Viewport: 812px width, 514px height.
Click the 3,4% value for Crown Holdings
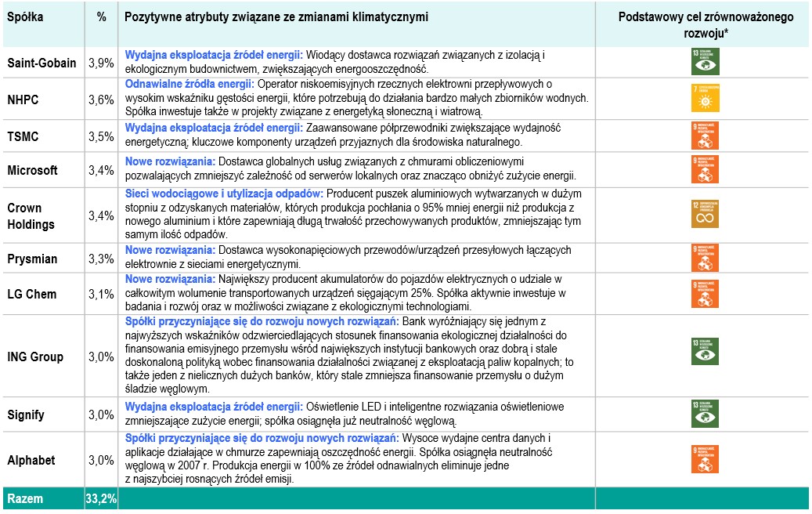point(101,215)
